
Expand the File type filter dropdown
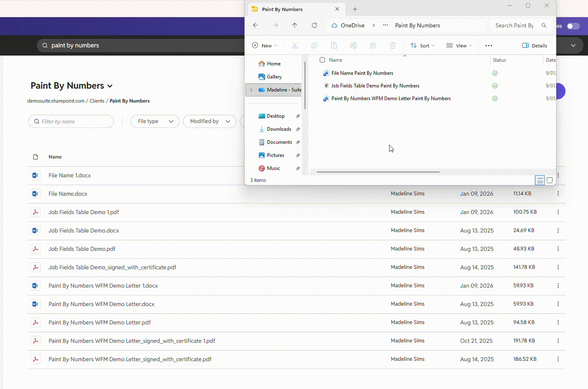tap(155, 121)
